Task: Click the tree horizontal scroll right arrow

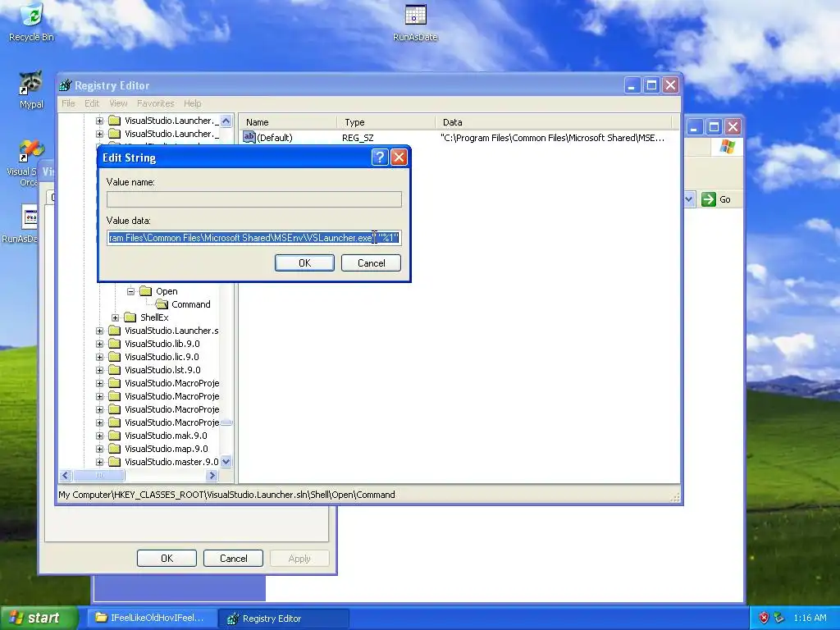Action: pyautogui.click(x=212, y=475)
